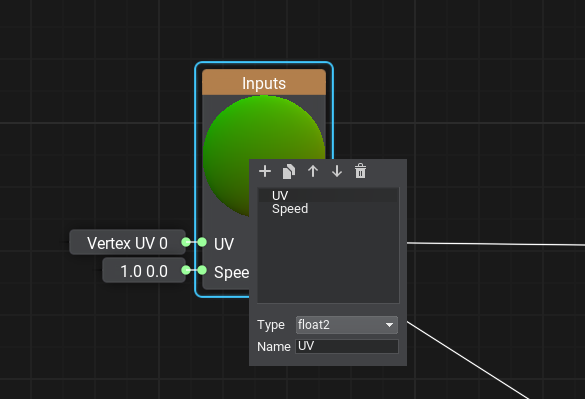This screenshot has height=399, width=585.
Task: Move the selected input down
Action: click(x=337, y=171)
